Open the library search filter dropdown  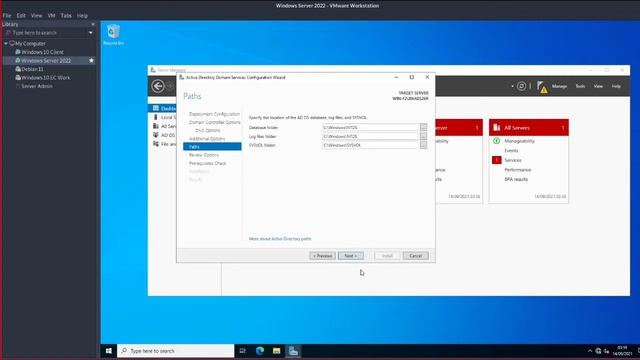coord(91,33)
